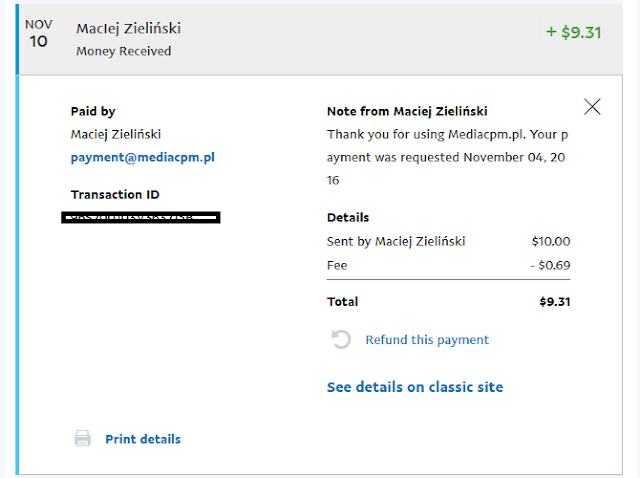Image resolution: width=640 pixels, height=478 pixels.
Task: Collapse the Maciej Zieliński transaction header row
Action: pos(320,39)
